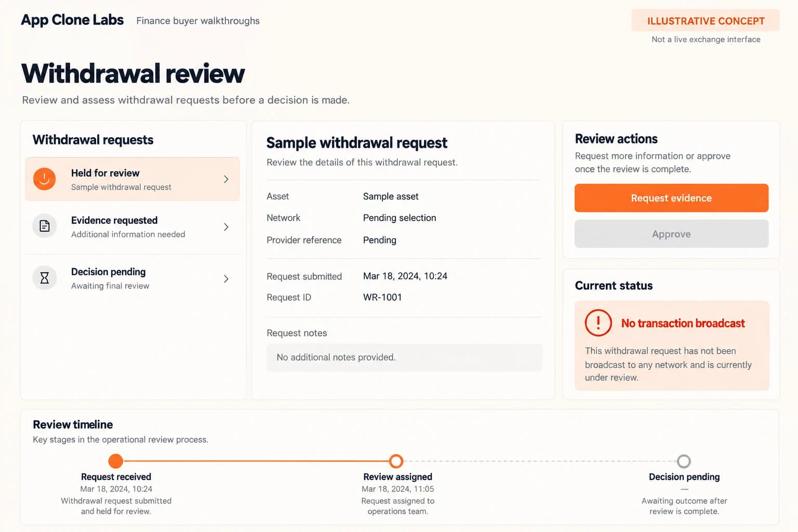The width and height of the screenshot is (798, 532).
Task: Open the Evidence requested list item
Action: pyautogui.click(x=132, y=227)
